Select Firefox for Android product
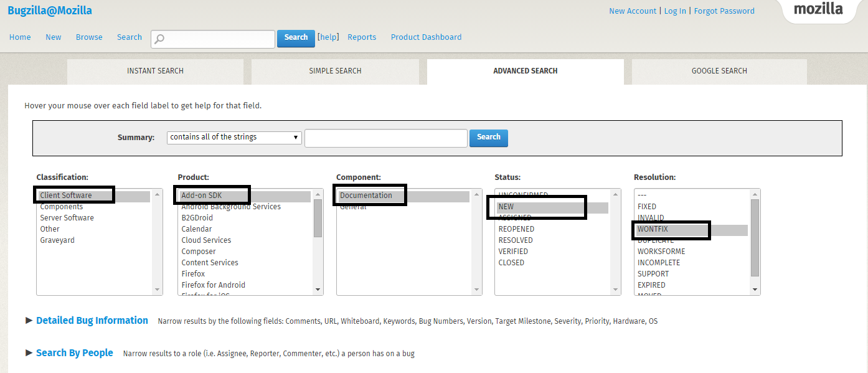This screenshot has height=373, width=868. click(244, 285)
